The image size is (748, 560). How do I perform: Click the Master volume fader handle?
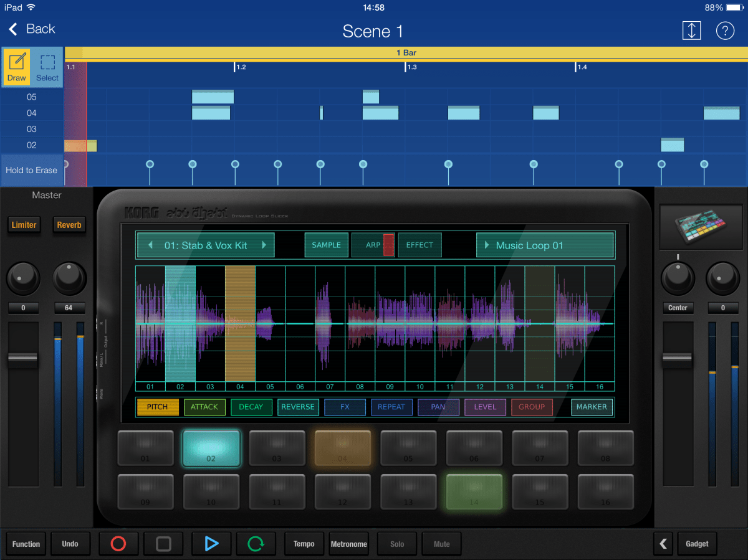(x=23, y=359)
